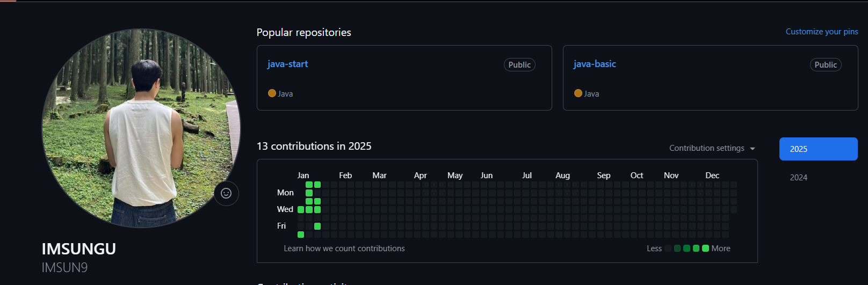The height and width of the screenshot is (285, 868).
Task: Open the java-start repository
Action: (287, 64)
